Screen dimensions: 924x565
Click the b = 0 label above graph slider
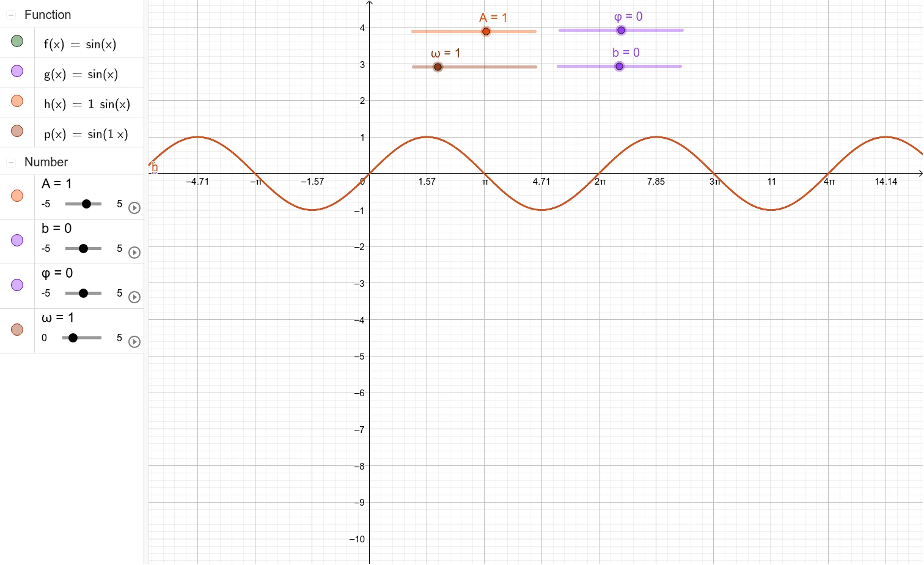click(626, 53)
